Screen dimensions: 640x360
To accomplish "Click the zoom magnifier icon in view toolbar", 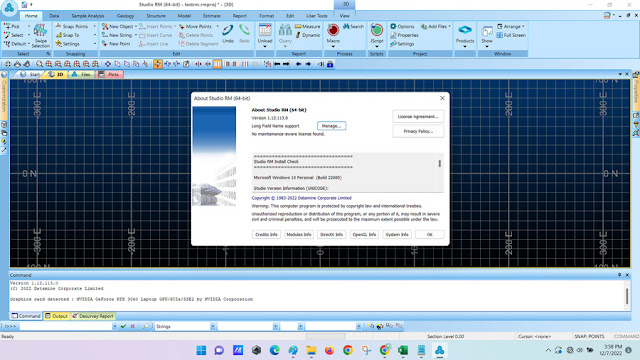I will pos(39,64).
